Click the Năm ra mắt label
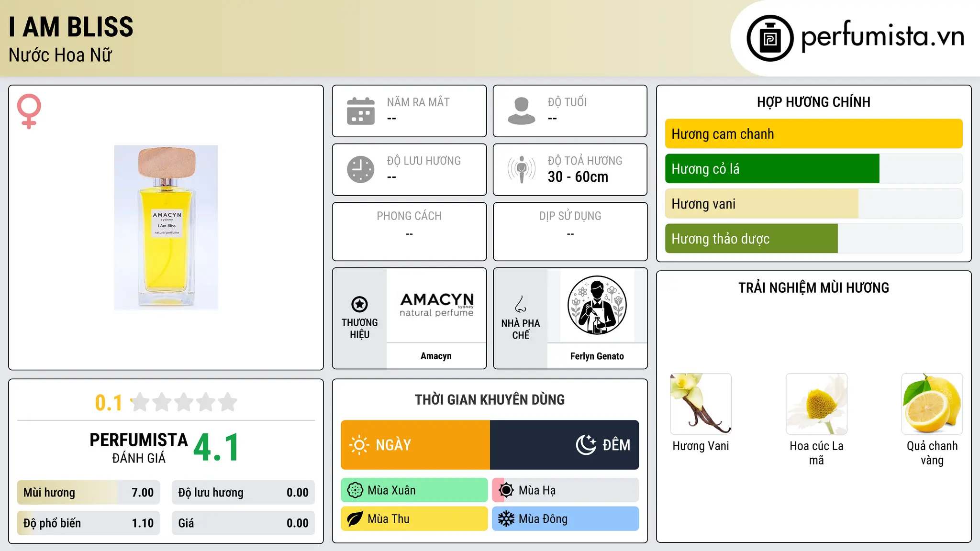 coord(418,102)
